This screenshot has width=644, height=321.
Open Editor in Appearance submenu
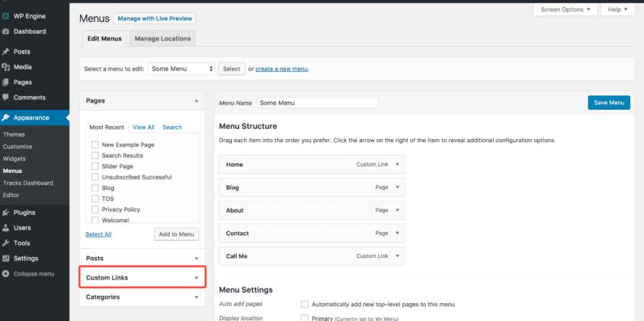[x=11, y=195]
